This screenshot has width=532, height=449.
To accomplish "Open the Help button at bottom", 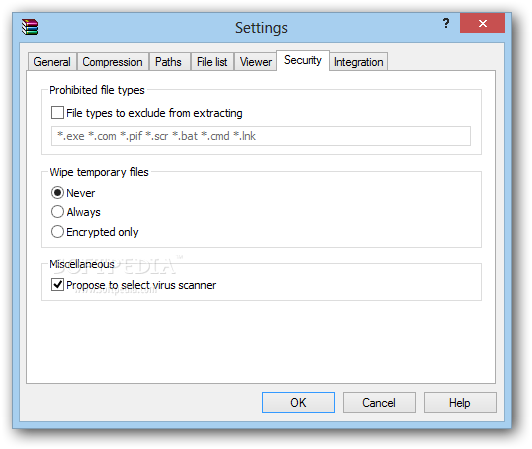I will click(460, 403).
